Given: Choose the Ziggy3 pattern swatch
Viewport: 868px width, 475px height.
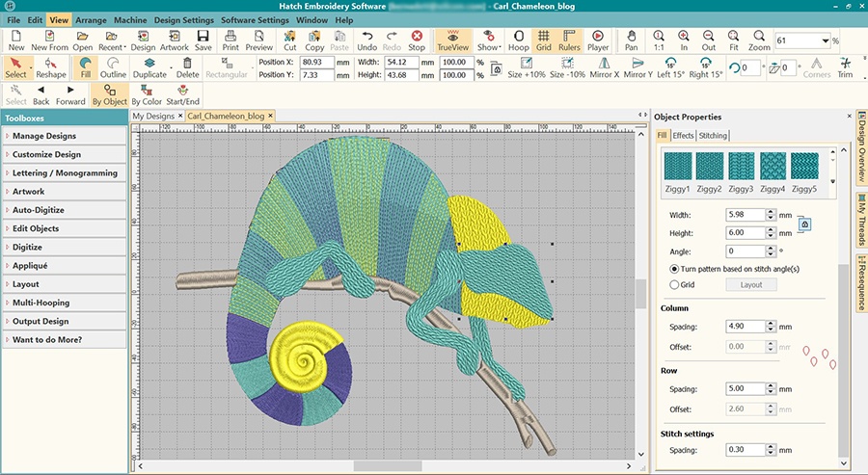Looking at the screenshot, I should (743, 166).
